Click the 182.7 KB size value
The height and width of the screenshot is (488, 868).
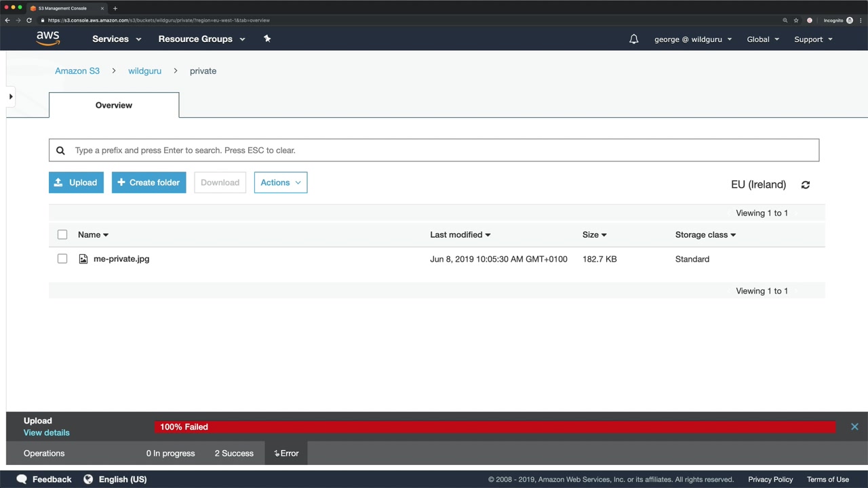pyautogui.click(x=599, y=259)
